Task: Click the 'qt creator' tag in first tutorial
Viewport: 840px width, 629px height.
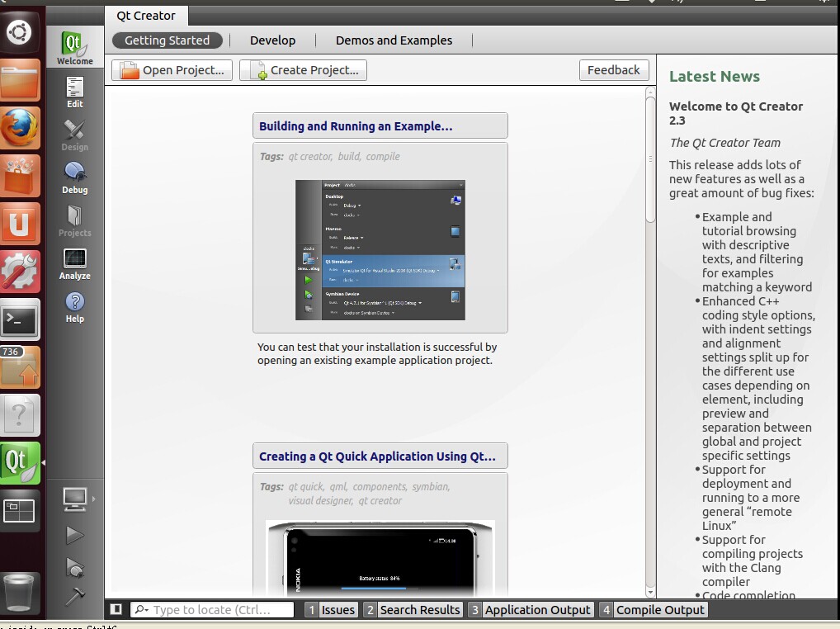Action: 310,157
